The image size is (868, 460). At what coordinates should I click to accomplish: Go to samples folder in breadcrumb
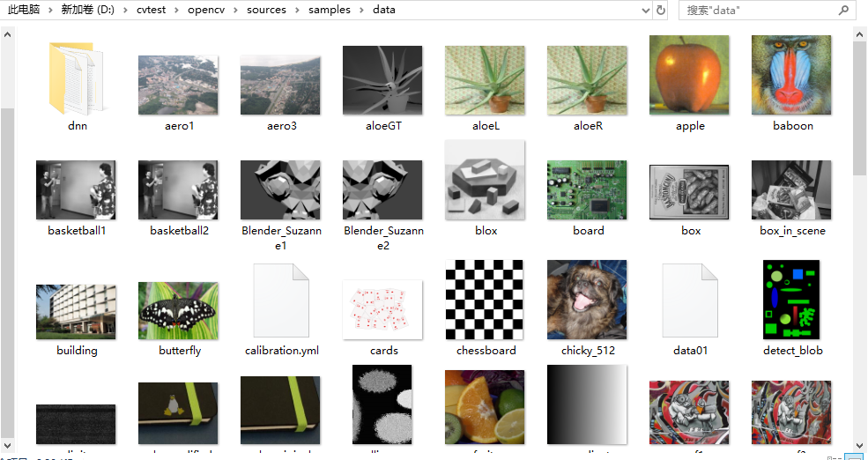pos(330,10)
